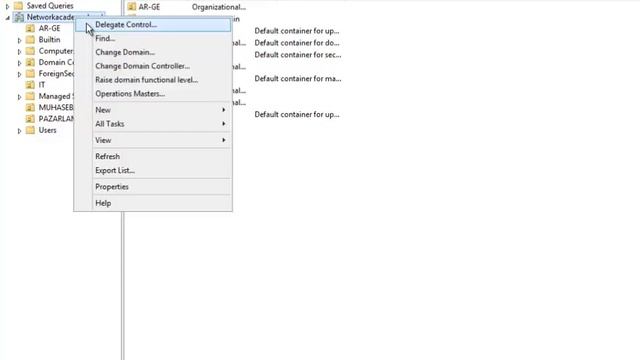This screenshot has width=640, height=360.
Task: Collapse the Networkacademy domain node
Action: [7, 18]
